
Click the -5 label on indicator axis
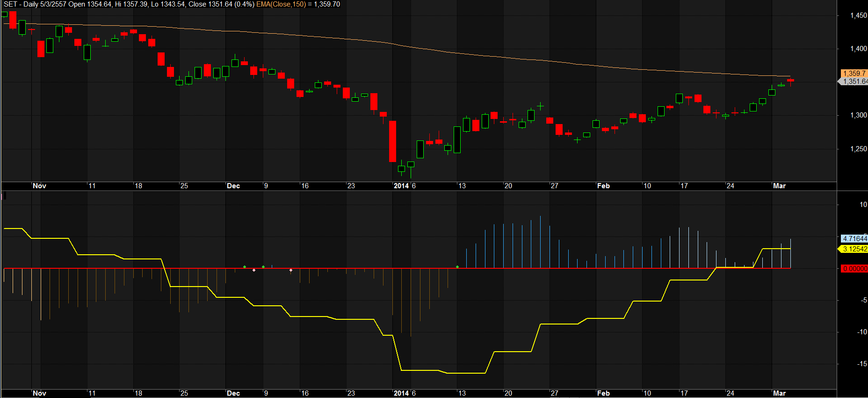pyautogui.click(x=864, y=300)
